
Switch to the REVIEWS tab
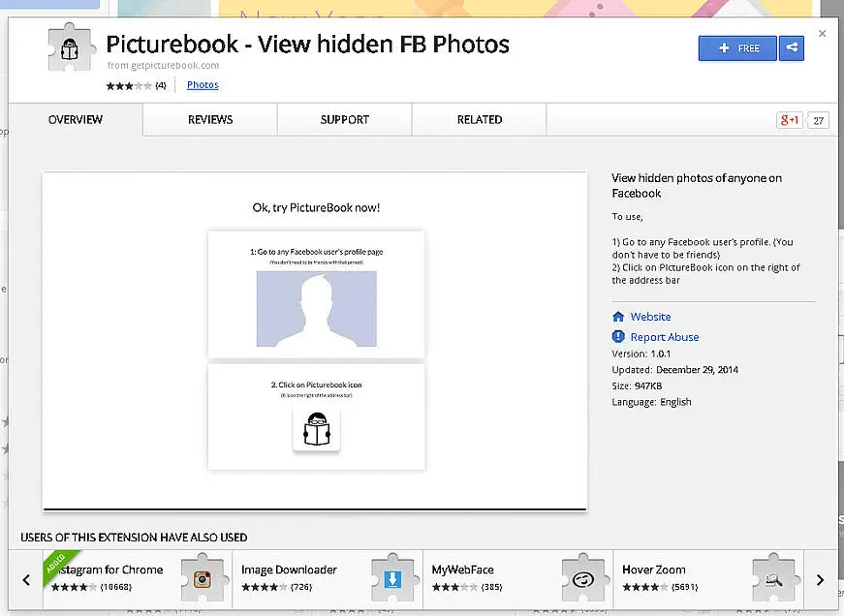pyautogui.click(x=210, y=119)
